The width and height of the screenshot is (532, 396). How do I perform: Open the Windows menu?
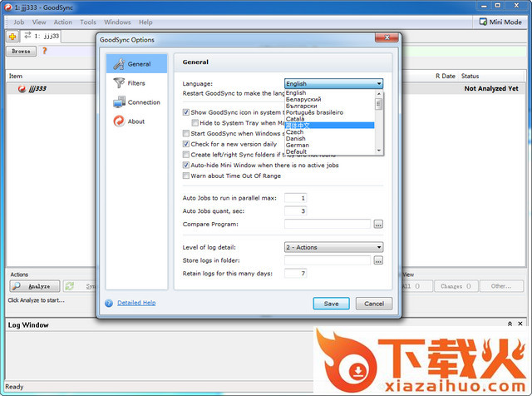coord(117,22)
